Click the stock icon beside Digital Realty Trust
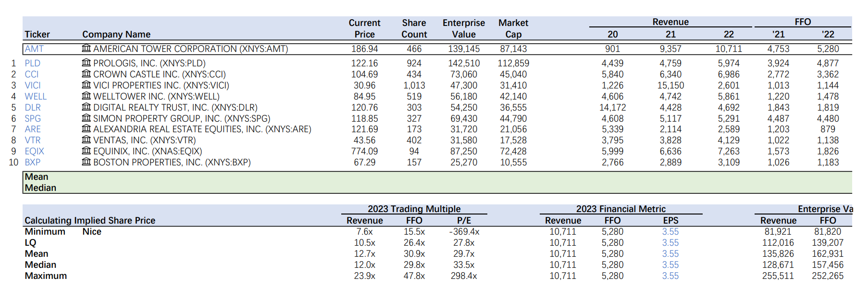Viewport: 868px width, 290px height. (x=86, y=107)
